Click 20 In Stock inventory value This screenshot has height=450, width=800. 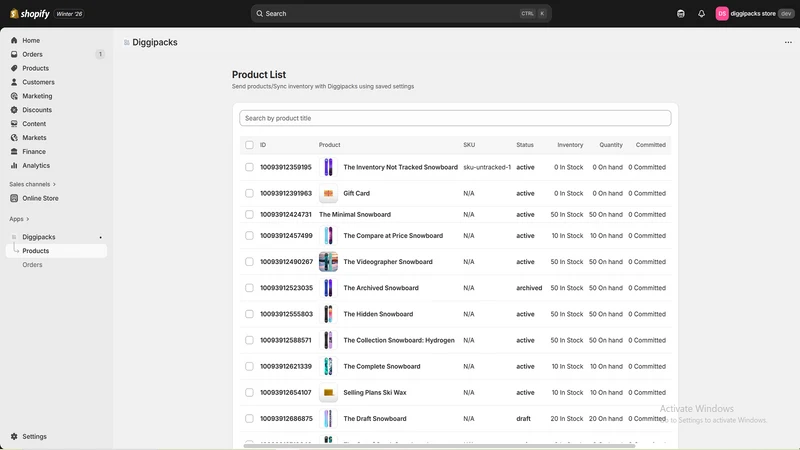tap(566, 418)
